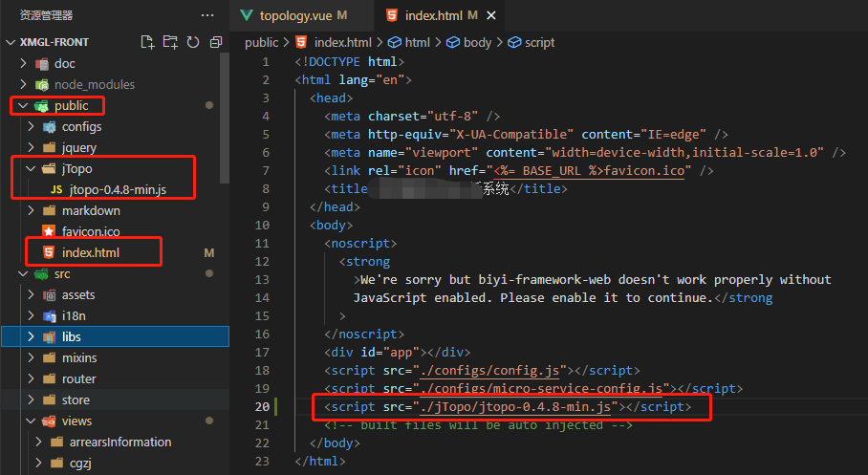Collapse the public folder
Image resolution: width=868 pixels, height=475 pixels.
(23, 105)
